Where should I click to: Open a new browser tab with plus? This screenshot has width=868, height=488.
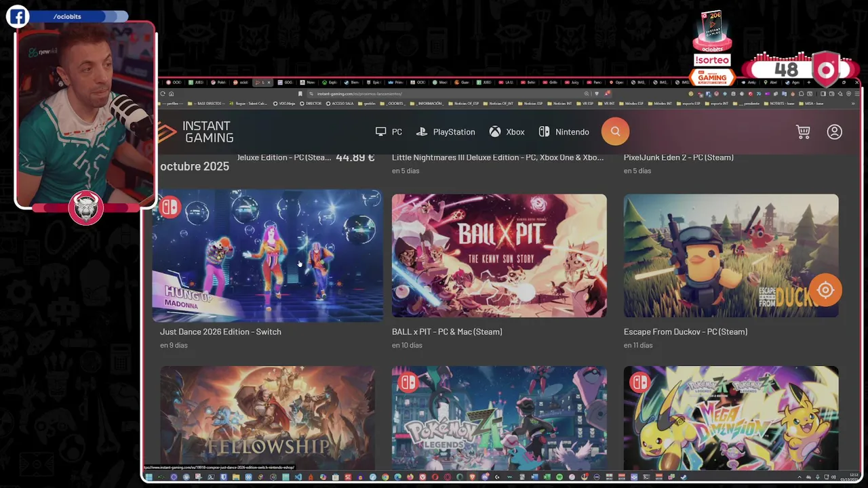coord(809,83)
